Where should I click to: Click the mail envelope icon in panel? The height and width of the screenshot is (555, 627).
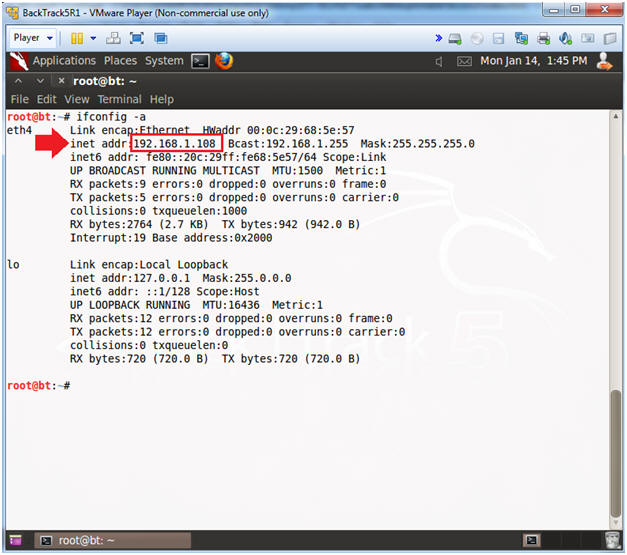[464, 61]
